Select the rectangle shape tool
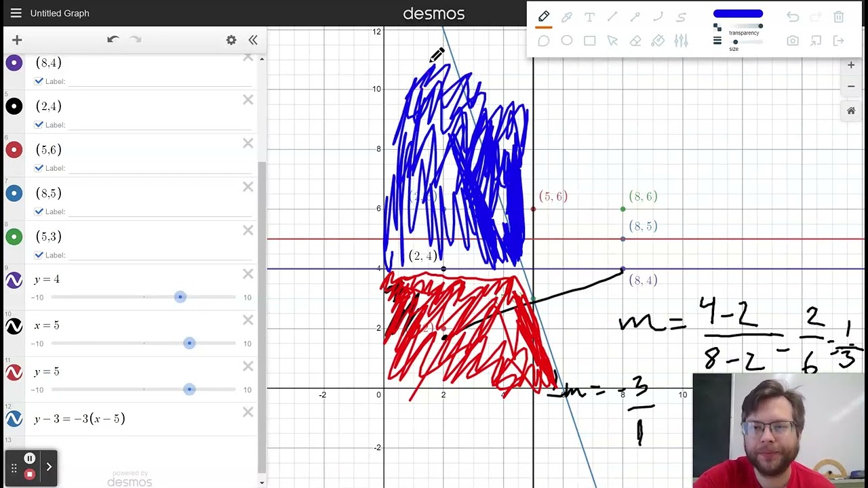 (x=589, y=41)
